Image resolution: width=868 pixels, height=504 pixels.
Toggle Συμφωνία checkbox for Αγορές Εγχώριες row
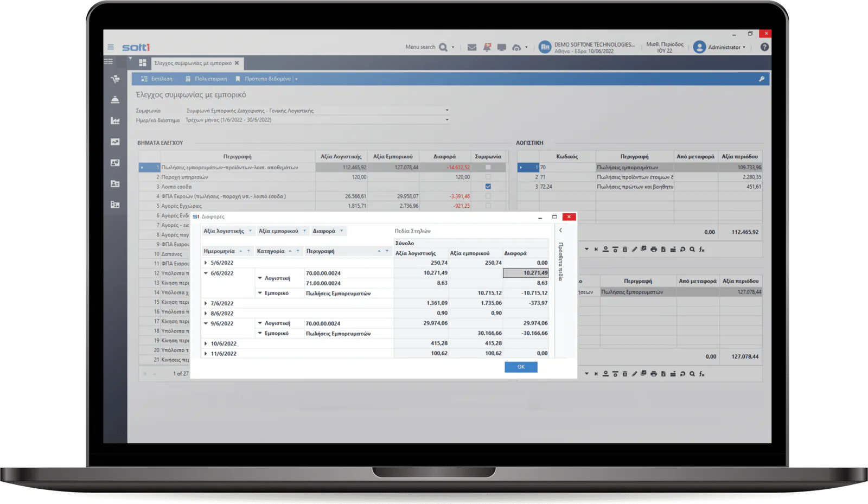[x=488, y=206]
